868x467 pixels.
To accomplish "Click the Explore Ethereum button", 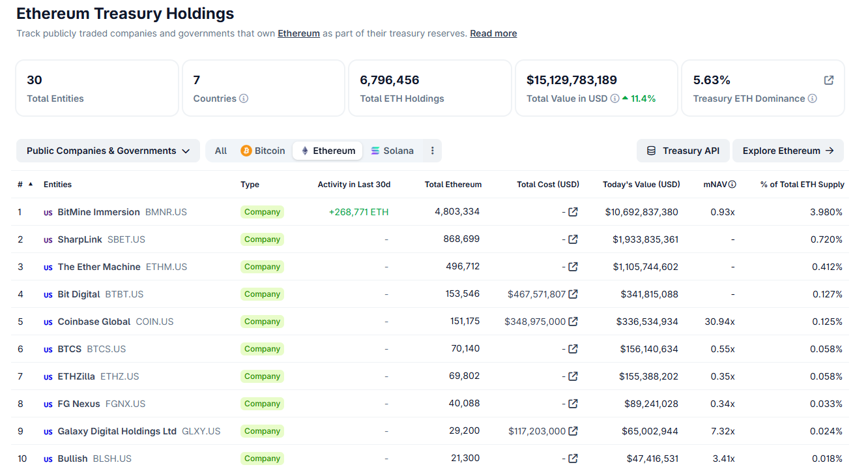I will (x=788, y=150).
